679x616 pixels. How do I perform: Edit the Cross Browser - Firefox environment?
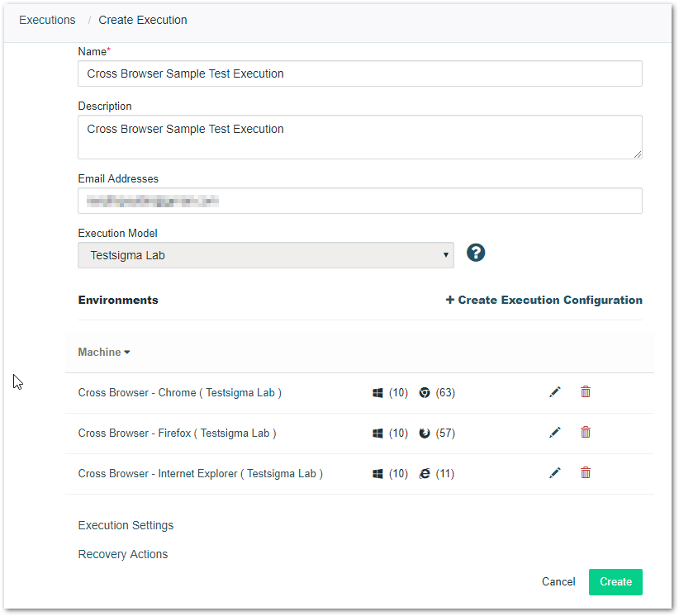pyautogui.click(x=554, y=433)
